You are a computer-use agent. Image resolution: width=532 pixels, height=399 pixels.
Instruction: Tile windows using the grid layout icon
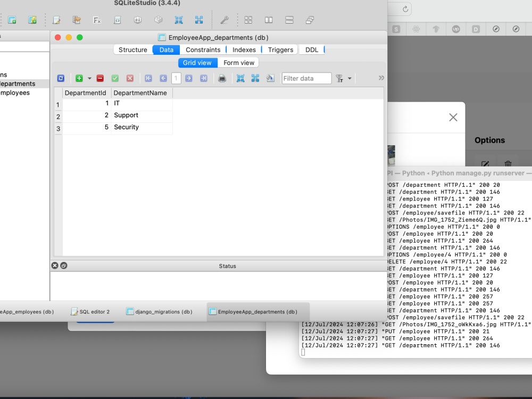(248, 20)
